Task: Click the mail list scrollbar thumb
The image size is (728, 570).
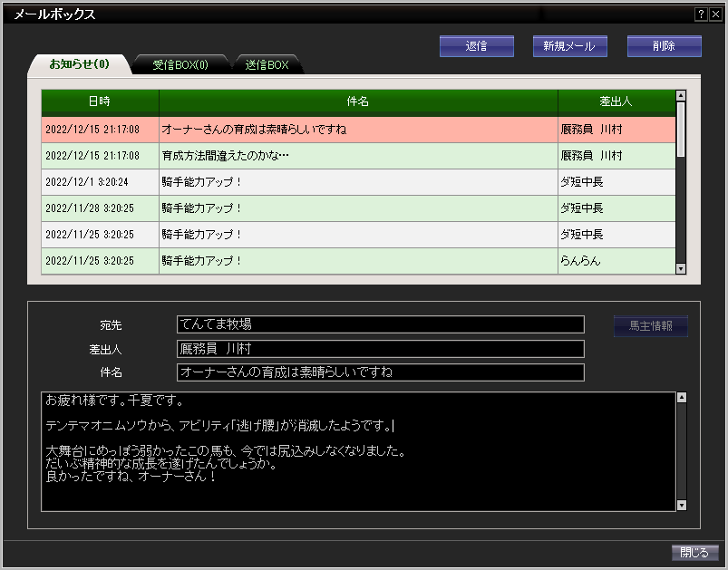Action: [681, 130]
